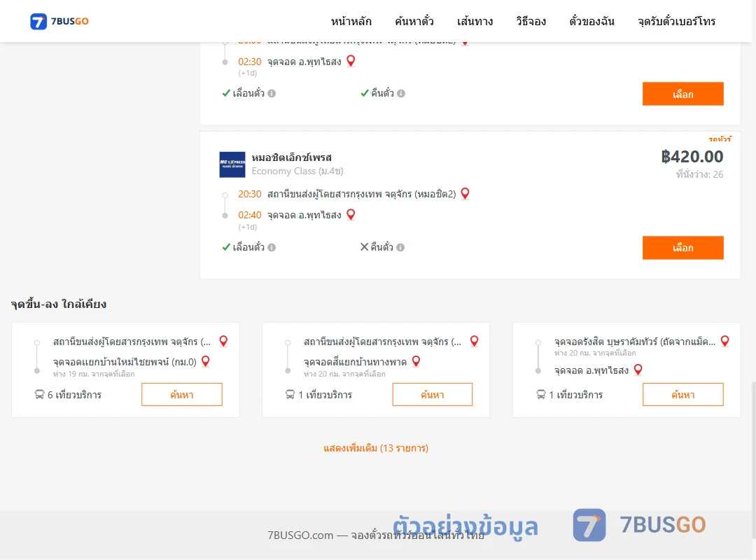The image size is (756, 560).
Task: Expand แสดงเพิ่มเติม (13 รายการ) list
Action: (376, 448)
